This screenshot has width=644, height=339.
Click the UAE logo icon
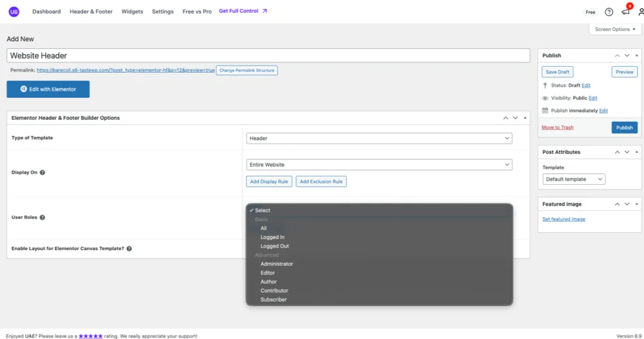coord(14,12)
